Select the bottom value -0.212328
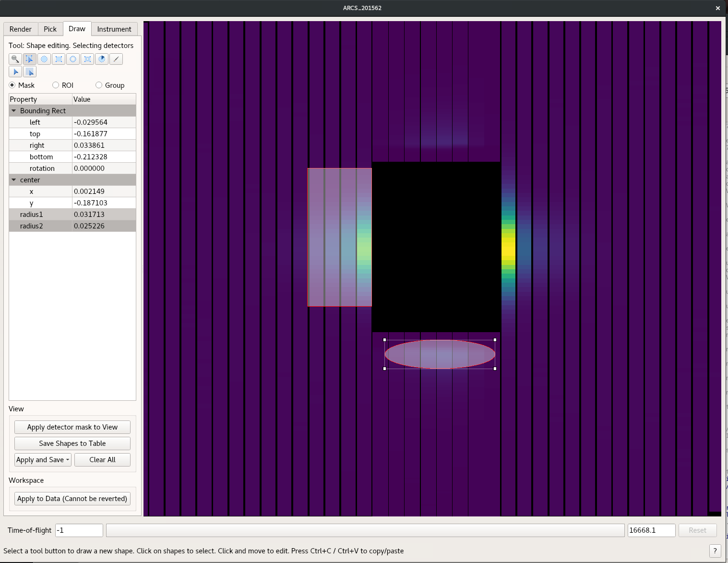The image size is (728, 563). click(x=104, y=157)
